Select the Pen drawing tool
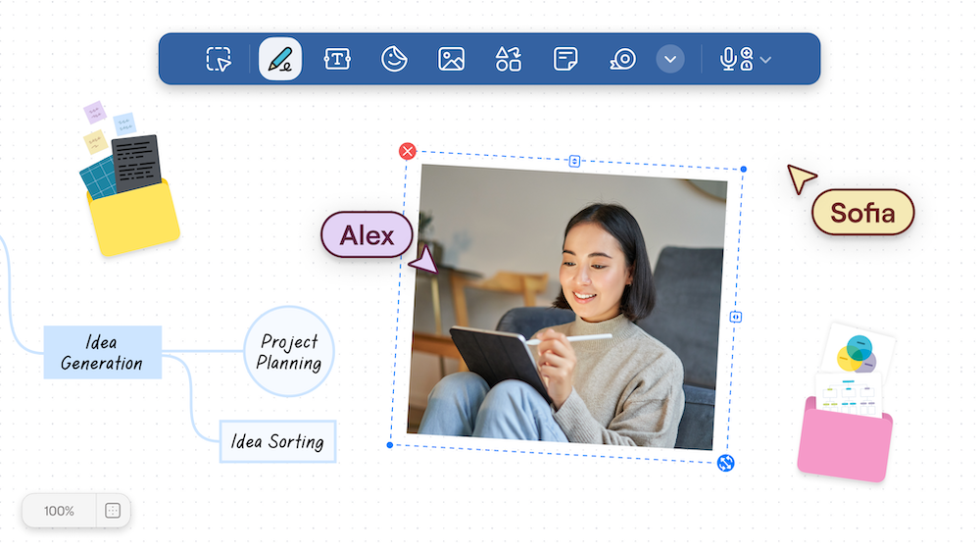 point(280,59)
